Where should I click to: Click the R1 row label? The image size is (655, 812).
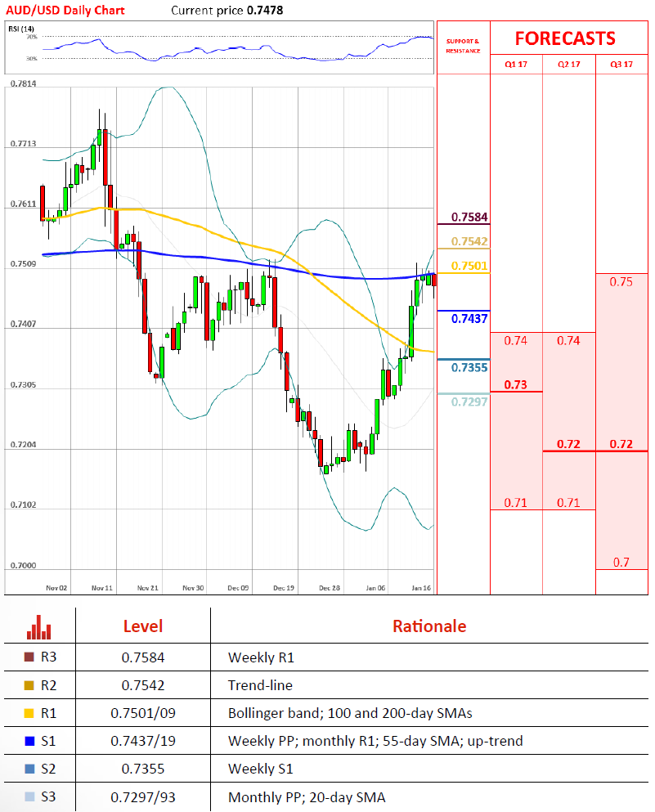tap(49, 713)
